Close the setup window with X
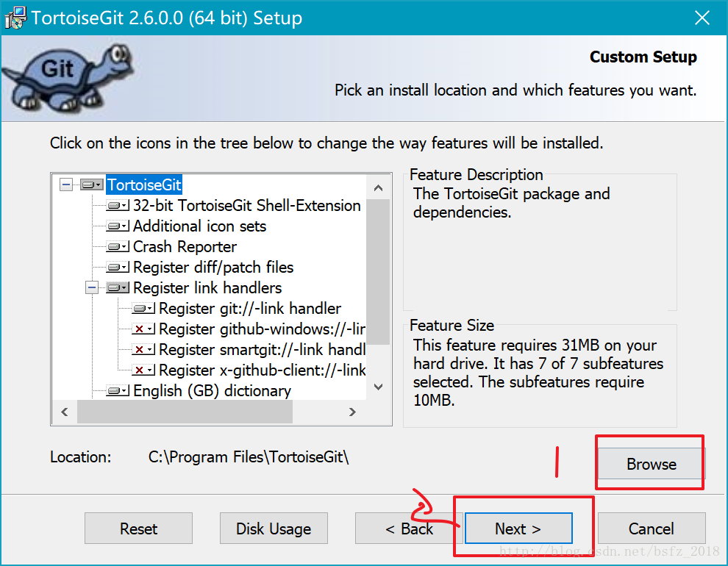Screen dimensions: 728x566 pyautogui.click(x=702, y=18)
